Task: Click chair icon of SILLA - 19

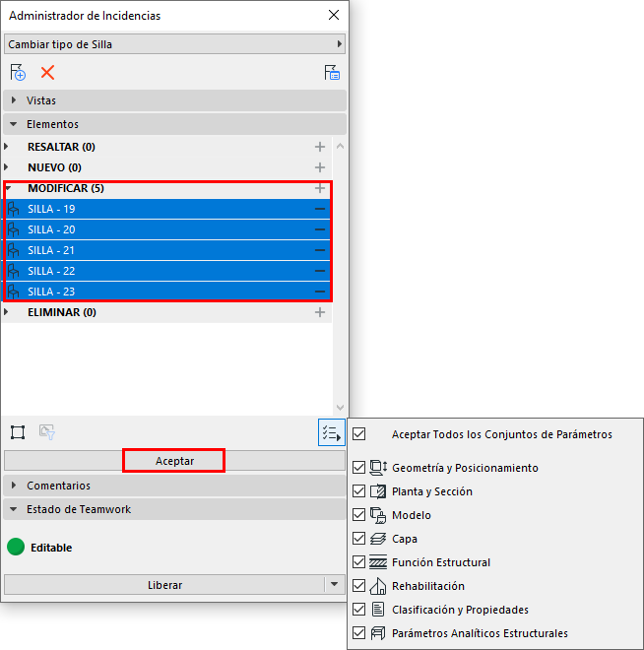Action: (14, 209)
